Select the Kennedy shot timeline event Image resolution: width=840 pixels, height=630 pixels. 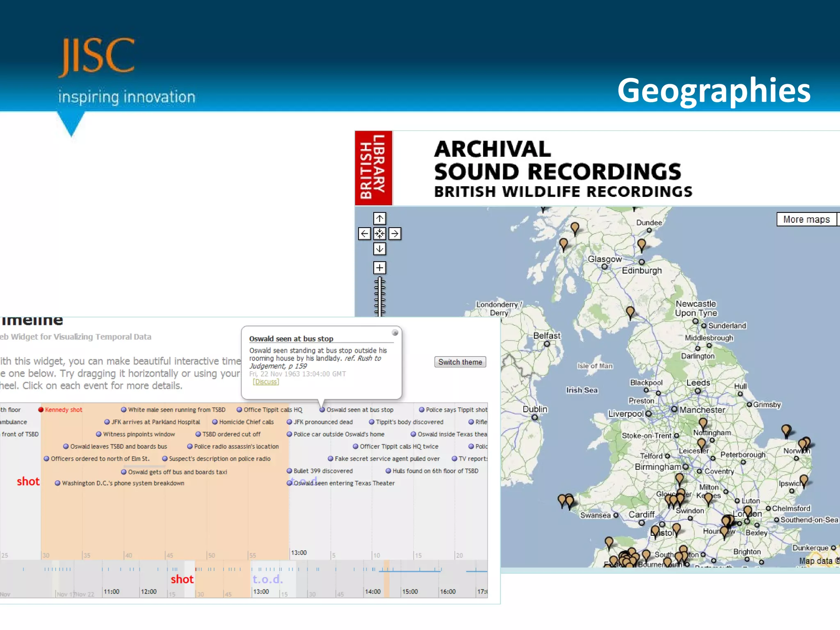pyautogui.click(x=63, y=410)
